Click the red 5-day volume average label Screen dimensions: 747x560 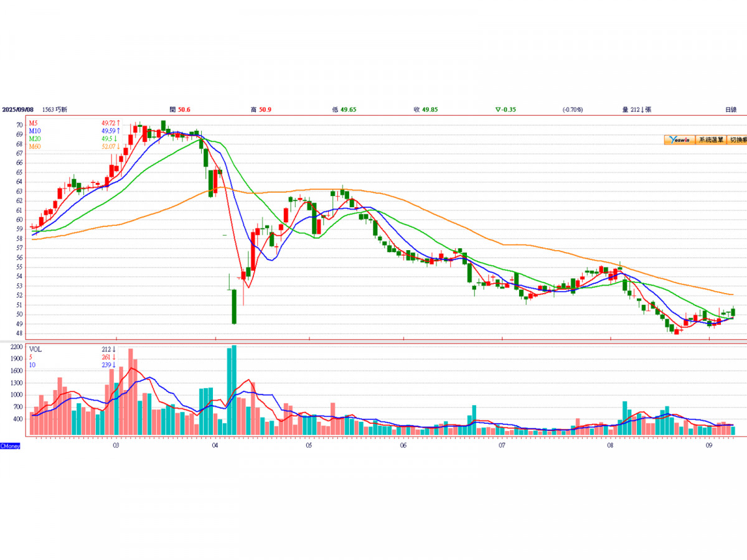tap(31, 357)
